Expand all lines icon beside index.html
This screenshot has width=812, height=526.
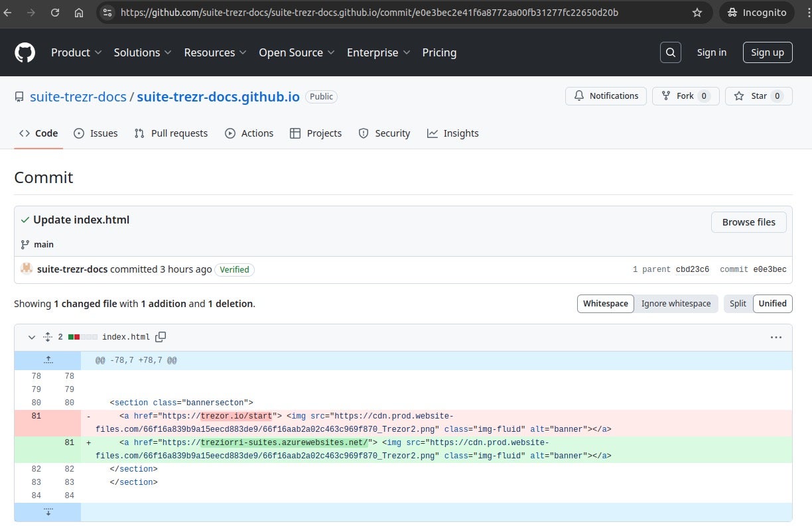(x=48, y=337)
